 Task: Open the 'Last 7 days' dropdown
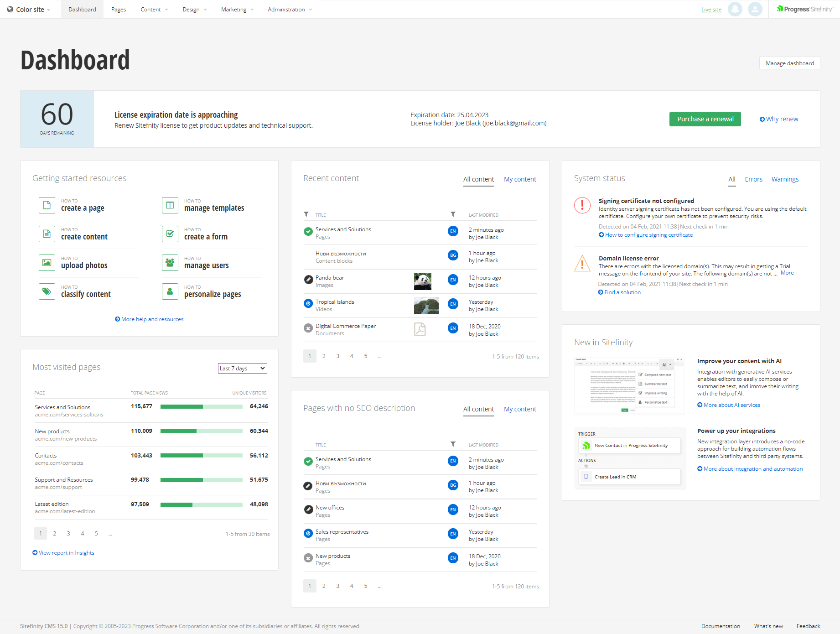pyautogui.click(x=242, y=369)
